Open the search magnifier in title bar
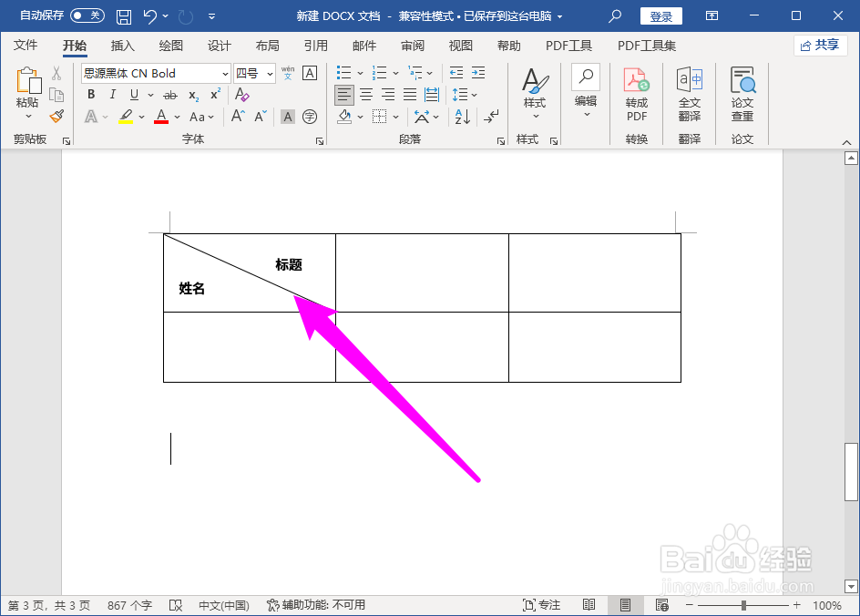The height and width of the screenshot is (616, 860). point(615,15)
